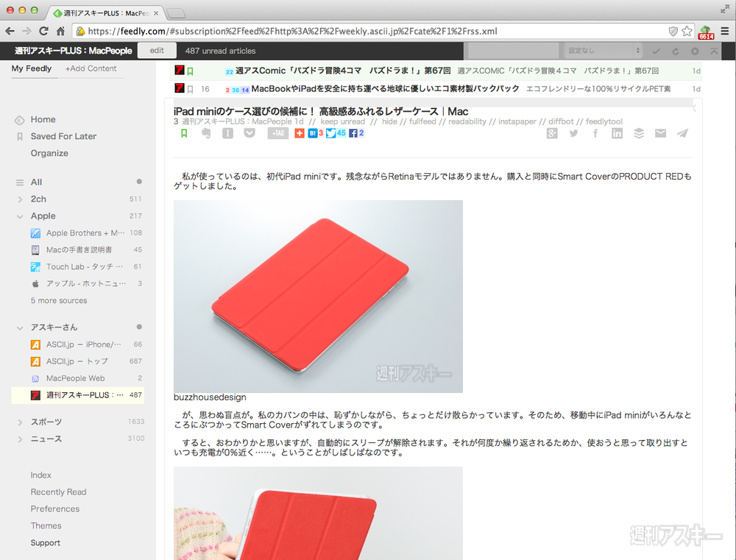Viewport: 736px width, 560px height.
Task: Collapse the Apple category
Action: pos(20,216)
